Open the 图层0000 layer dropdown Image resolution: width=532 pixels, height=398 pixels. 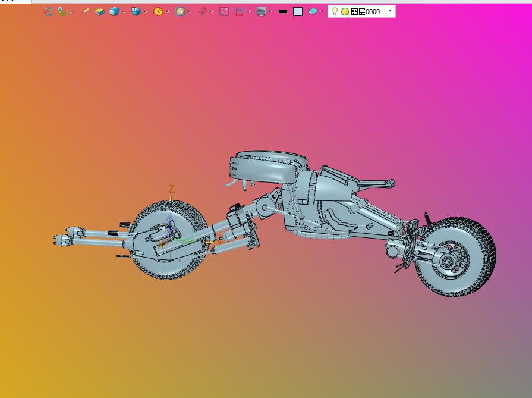(390, 11)
